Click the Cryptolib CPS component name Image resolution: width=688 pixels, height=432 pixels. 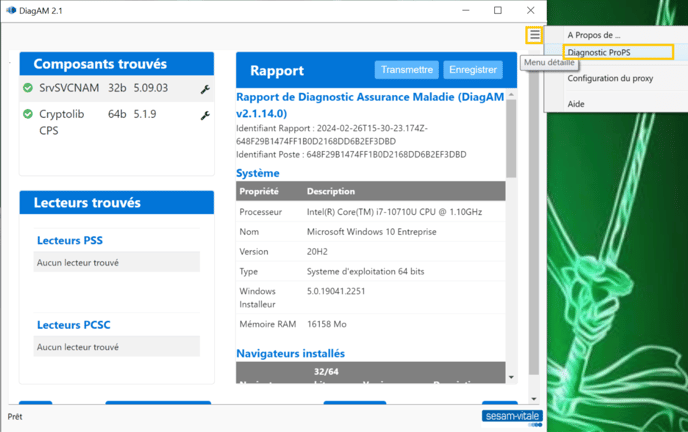tap(61, 122)
